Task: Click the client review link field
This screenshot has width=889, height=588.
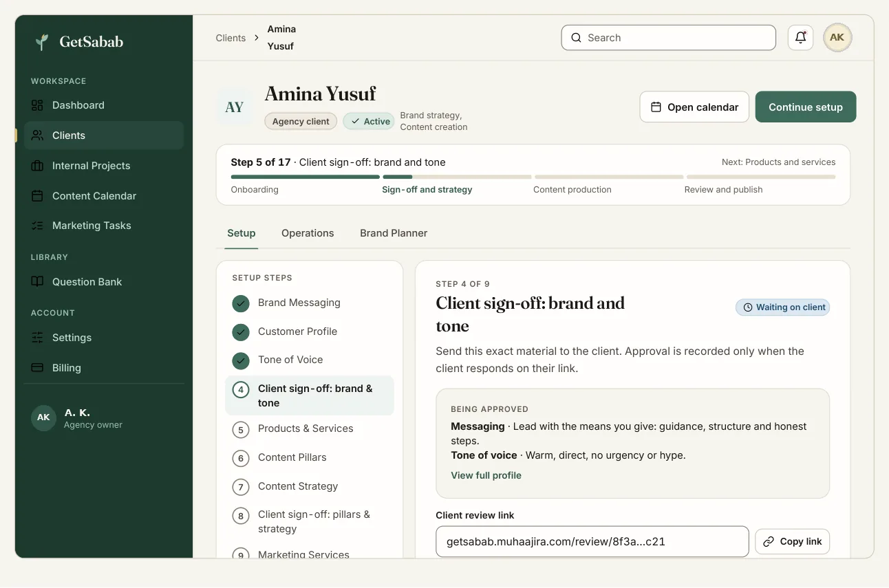Action: (592, 542)
